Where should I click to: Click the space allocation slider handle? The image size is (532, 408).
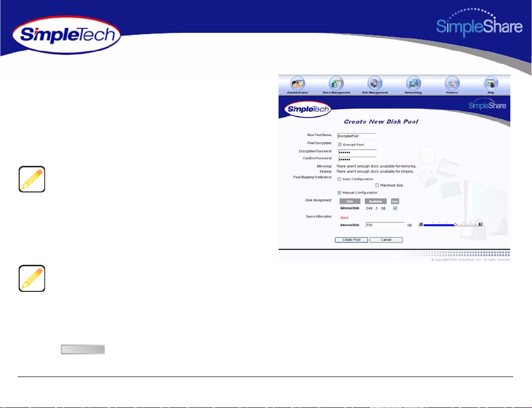(455, 224)
